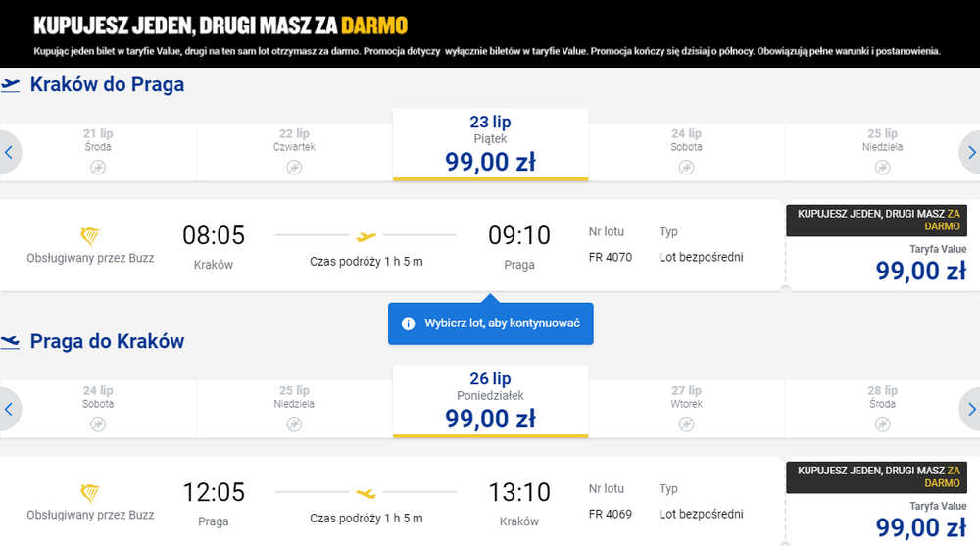Viewport: 980px width, 546px height.
Task: Select the 22 lip Czwartek date tab
Action: pos(294,152)
